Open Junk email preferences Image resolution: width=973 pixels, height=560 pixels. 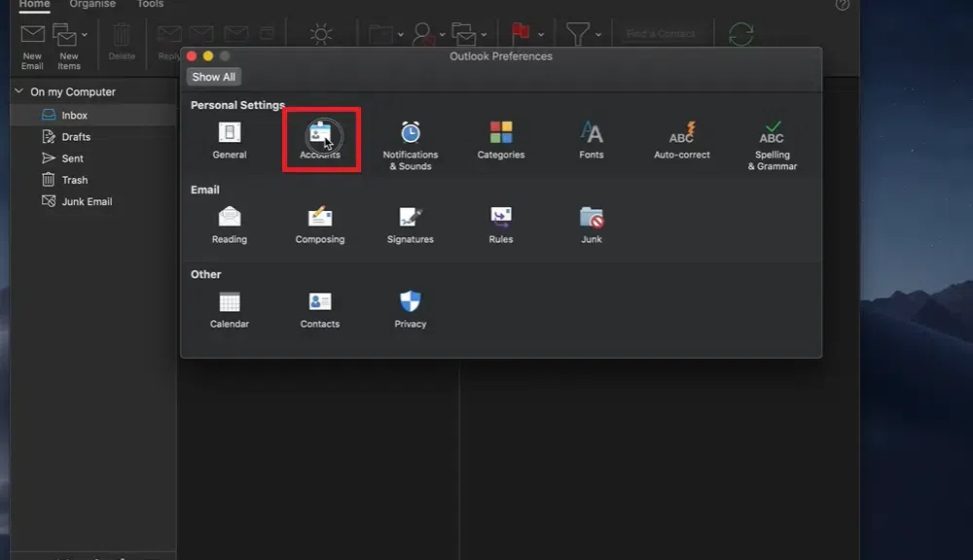click(592, 226)
